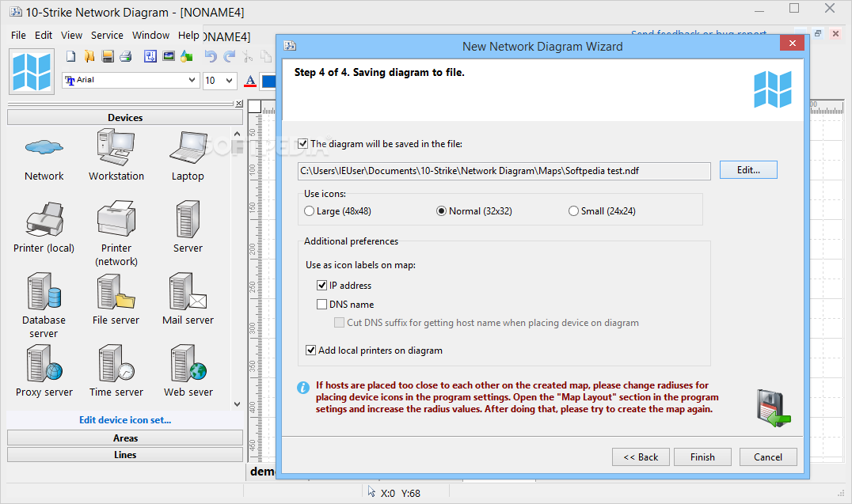Click the diagram save file path field

point(504,171)
